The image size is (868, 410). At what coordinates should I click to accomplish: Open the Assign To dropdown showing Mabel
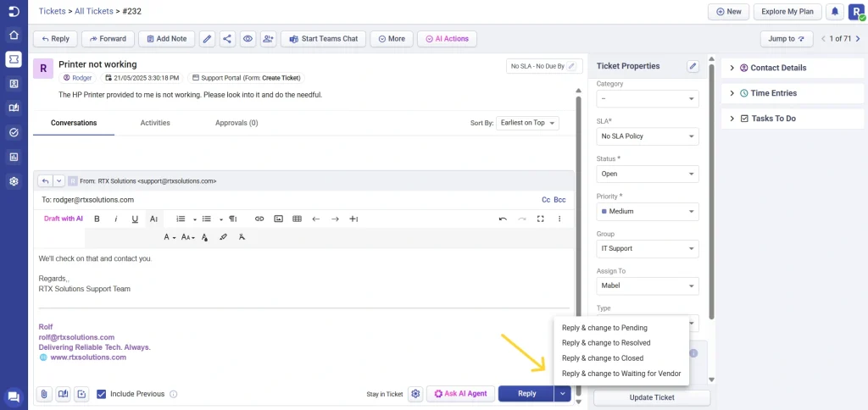pos(647,286)
